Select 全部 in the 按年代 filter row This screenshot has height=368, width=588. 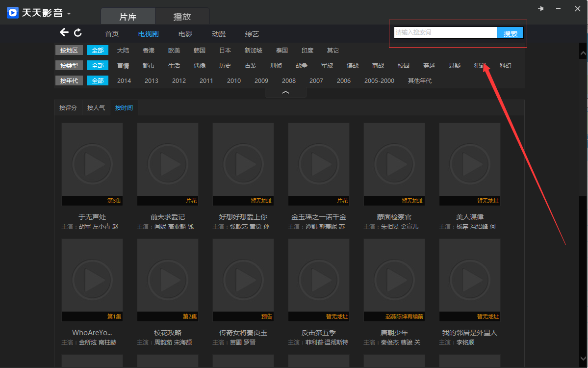tap(98, 80)
